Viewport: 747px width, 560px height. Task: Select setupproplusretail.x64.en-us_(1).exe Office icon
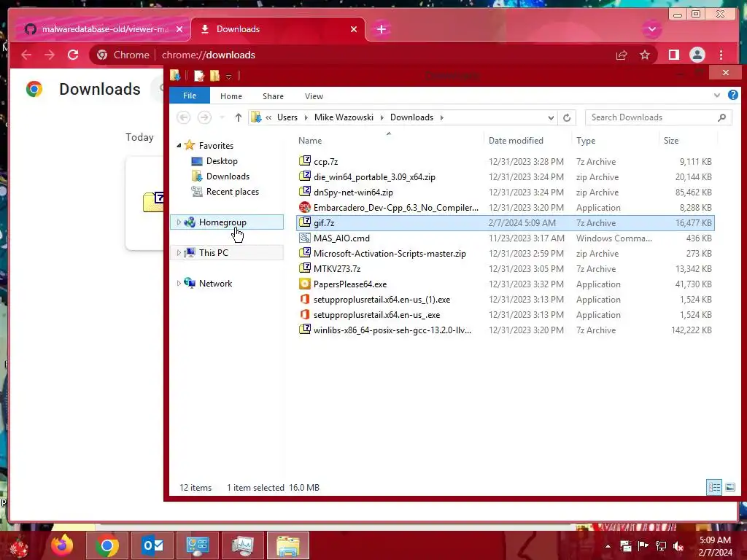click(305, 299)
